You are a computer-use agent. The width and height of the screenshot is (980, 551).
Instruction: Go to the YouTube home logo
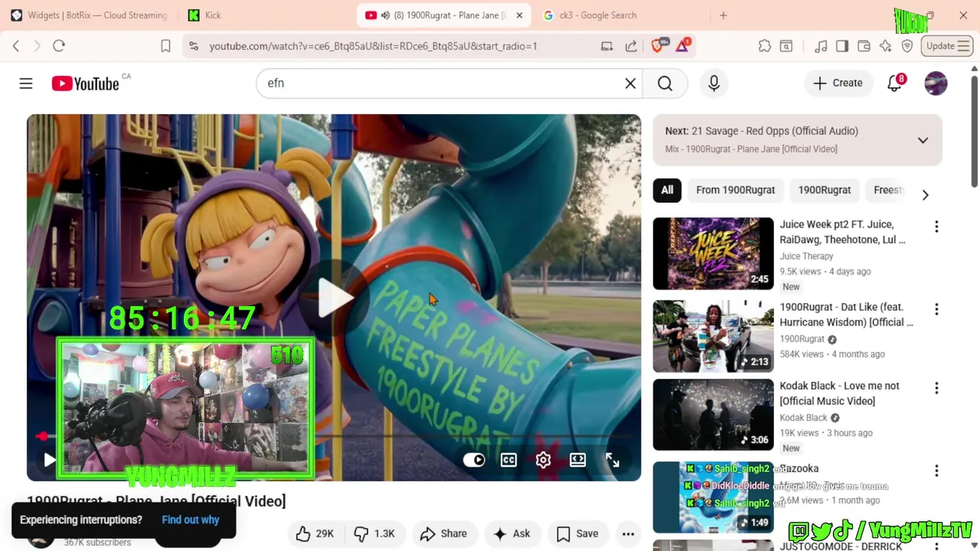tap(85, 83)
